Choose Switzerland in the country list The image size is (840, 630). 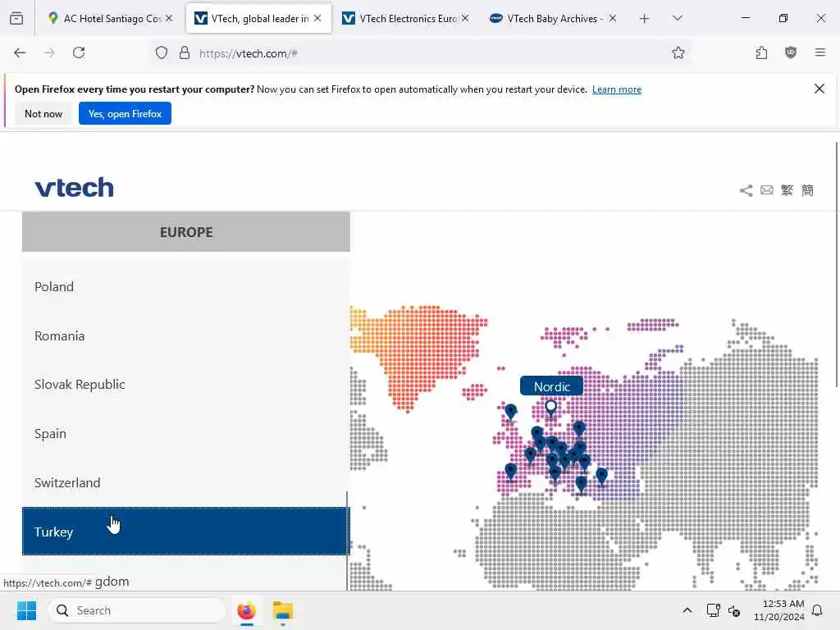click(x=185, y=482)
